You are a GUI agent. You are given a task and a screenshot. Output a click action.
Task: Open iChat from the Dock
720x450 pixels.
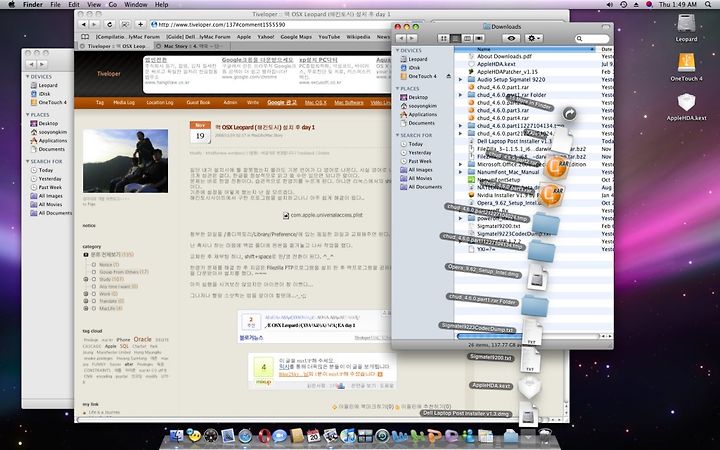279,435
